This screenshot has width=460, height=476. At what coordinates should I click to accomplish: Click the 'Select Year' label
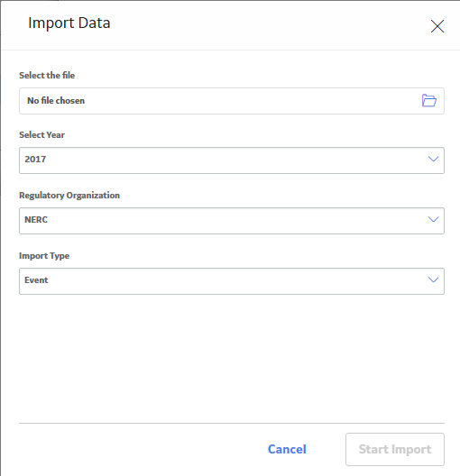click(41, 135)
